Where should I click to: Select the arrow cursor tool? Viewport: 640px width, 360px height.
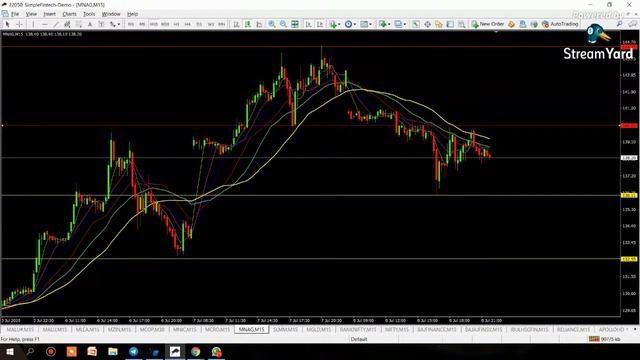[7, 24]
